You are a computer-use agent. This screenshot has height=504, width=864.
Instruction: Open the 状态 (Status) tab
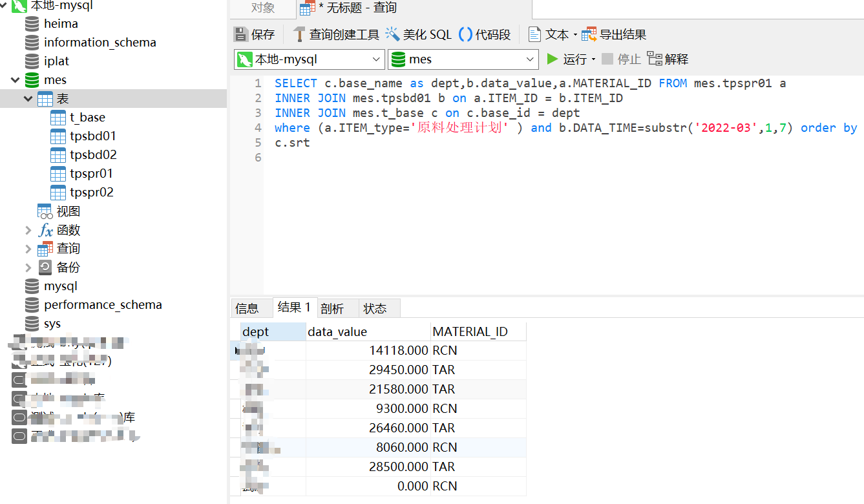(375, 308)
